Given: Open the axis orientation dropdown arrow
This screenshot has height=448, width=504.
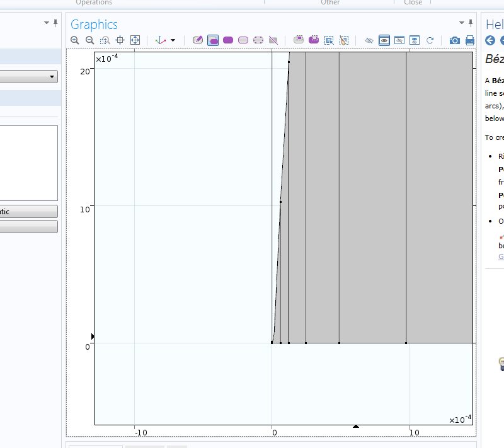Looking at the screenshot, I should (173, 40).
